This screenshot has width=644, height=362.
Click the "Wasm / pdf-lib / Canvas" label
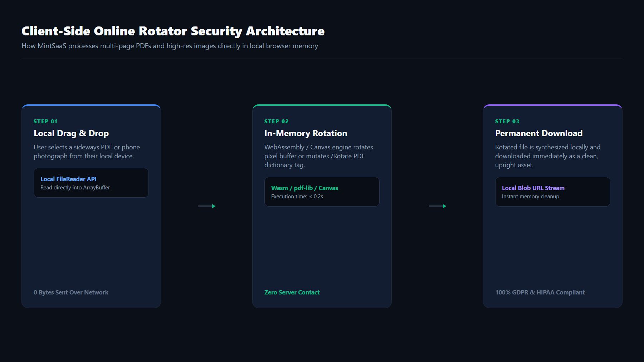[304, 188]
